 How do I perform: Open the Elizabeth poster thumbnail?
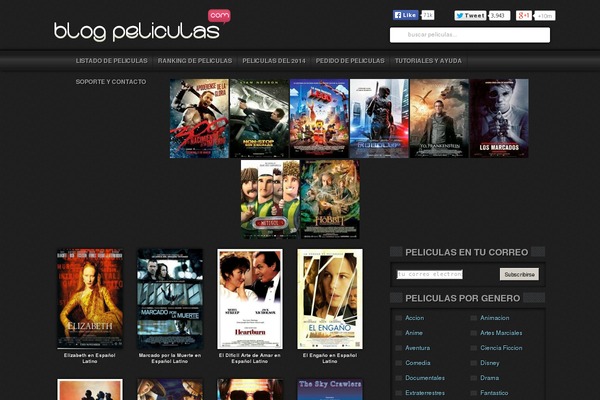(x=90, y=299)
